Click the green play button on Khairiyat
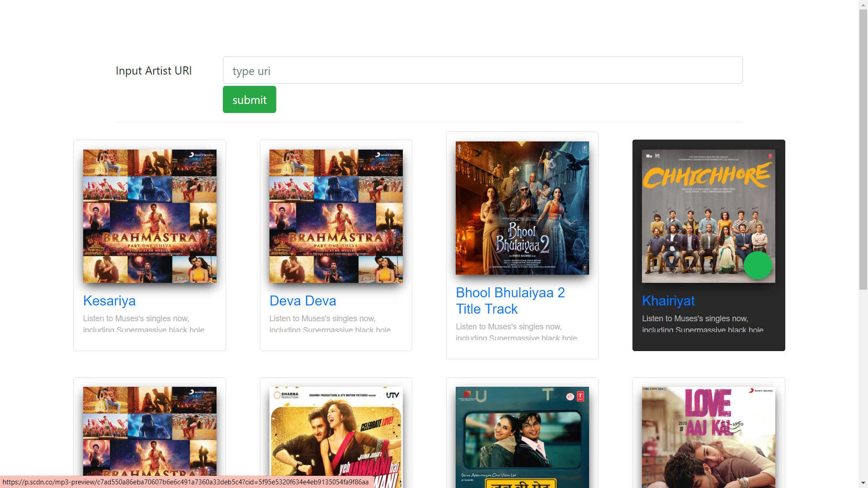 pyautogui.click(x=758, y=265)
